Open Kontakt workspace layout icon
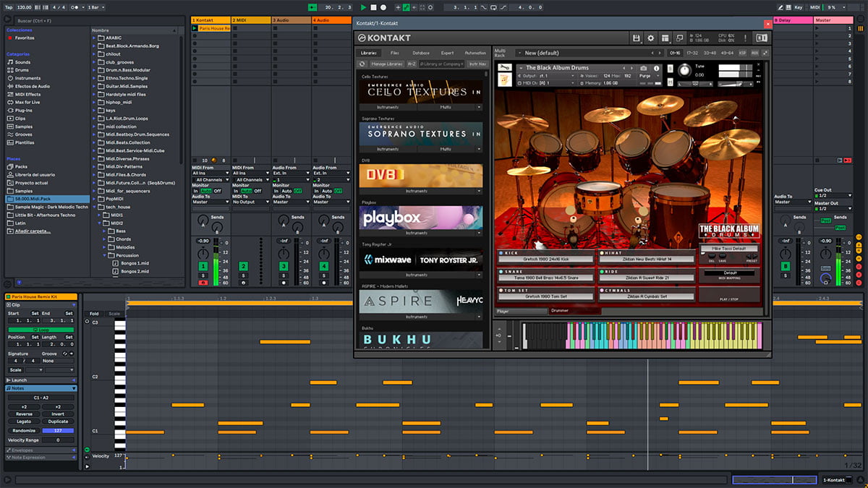This screenshot has height=488, width=868. coord(665,38)
